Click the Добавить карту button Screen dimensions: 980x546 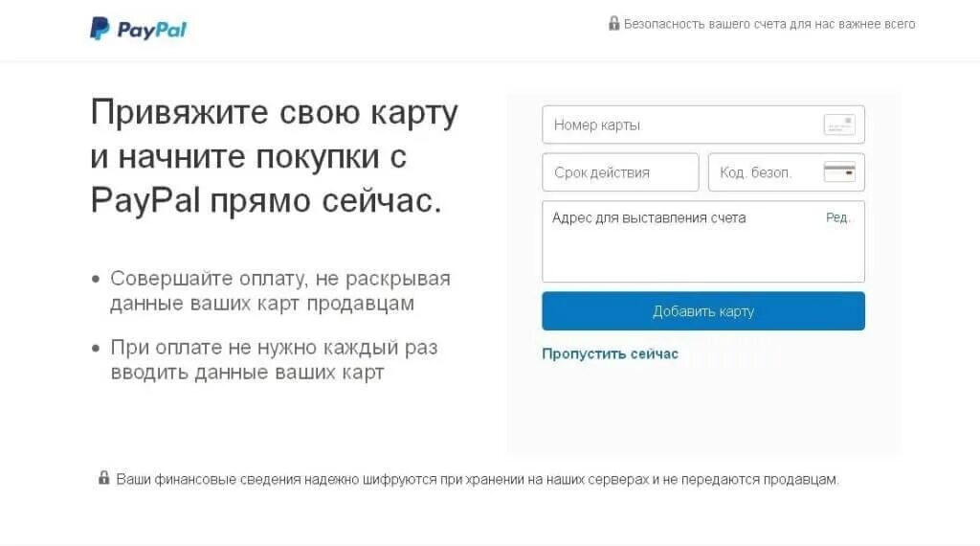[x=703, y=311]
